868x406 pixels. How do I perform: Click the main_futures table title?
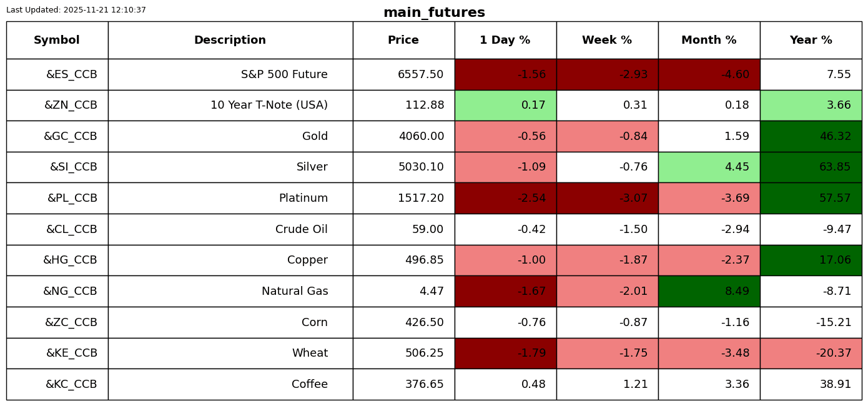click(434, 12)
